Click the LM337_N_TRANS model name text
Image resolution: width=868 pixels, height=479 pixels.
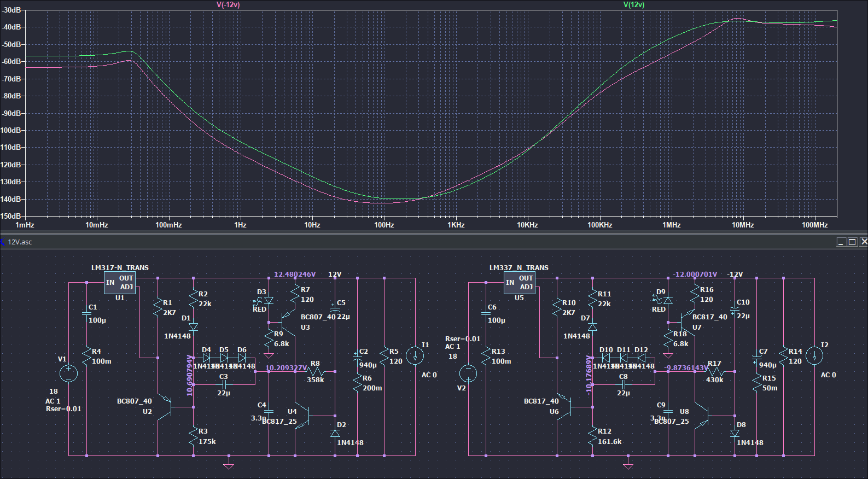(519, 267)
